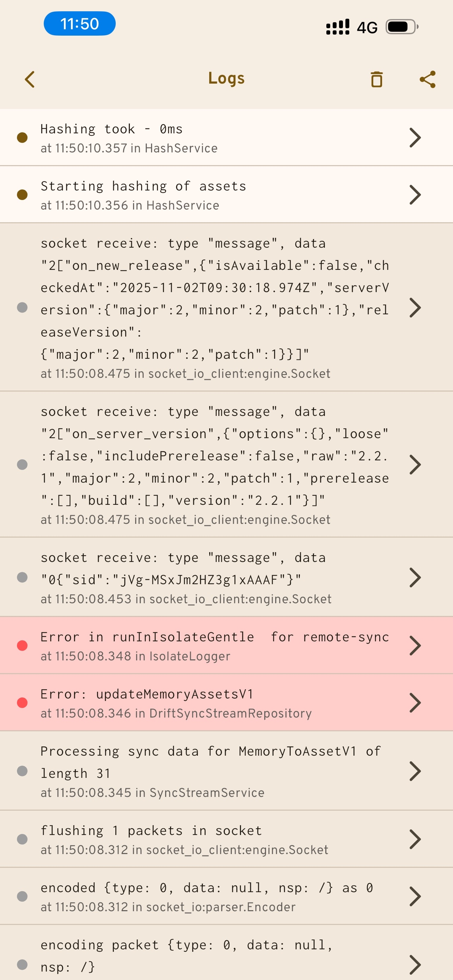This screenshot has height=980, width=453.
Task: Expand 'Starting hashing of assets' chevron
Action: pos(415,194)
